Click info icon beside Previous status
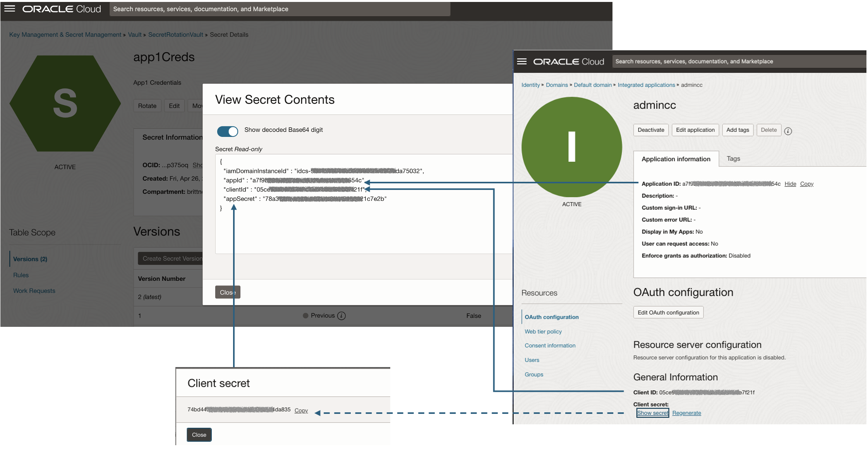The height and width of the screenshot is (451, 868). pos(341,316)
